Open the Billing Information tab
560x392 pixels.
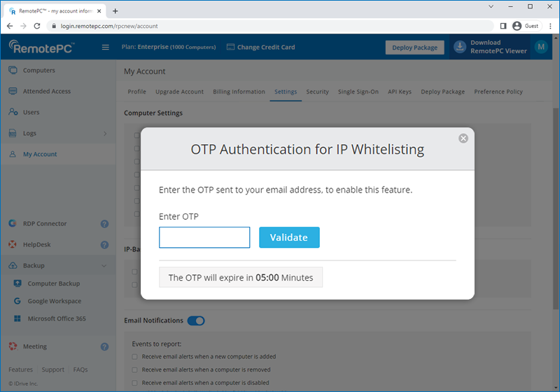coord(239,92)
